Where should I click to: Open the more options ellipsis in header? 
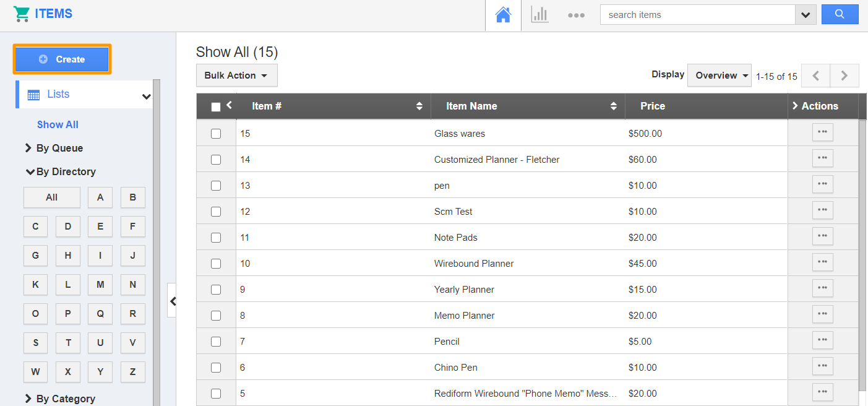click(x=576, y=15)
